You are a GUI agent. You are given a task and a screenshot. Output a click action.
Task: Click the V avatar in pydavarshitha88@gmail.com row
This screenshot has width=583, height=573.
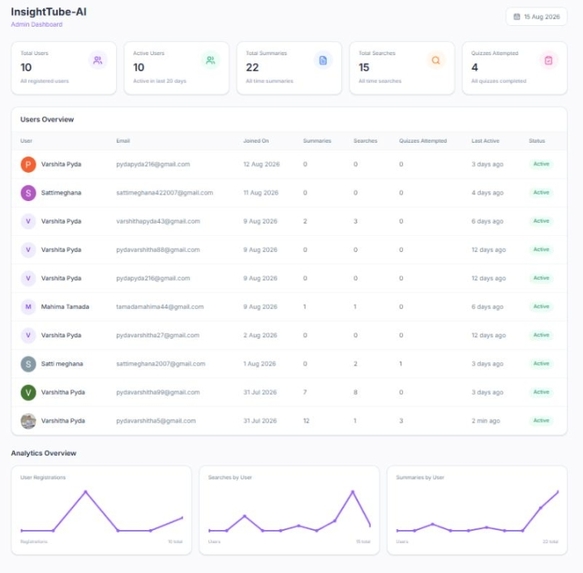[28, 250]
